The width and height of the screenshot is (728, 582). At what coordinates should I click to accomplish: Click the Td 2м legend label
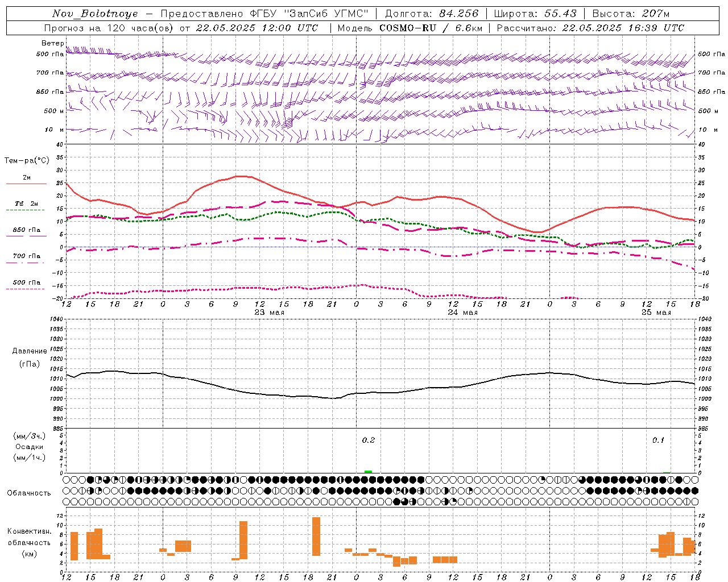click(27, 203)
